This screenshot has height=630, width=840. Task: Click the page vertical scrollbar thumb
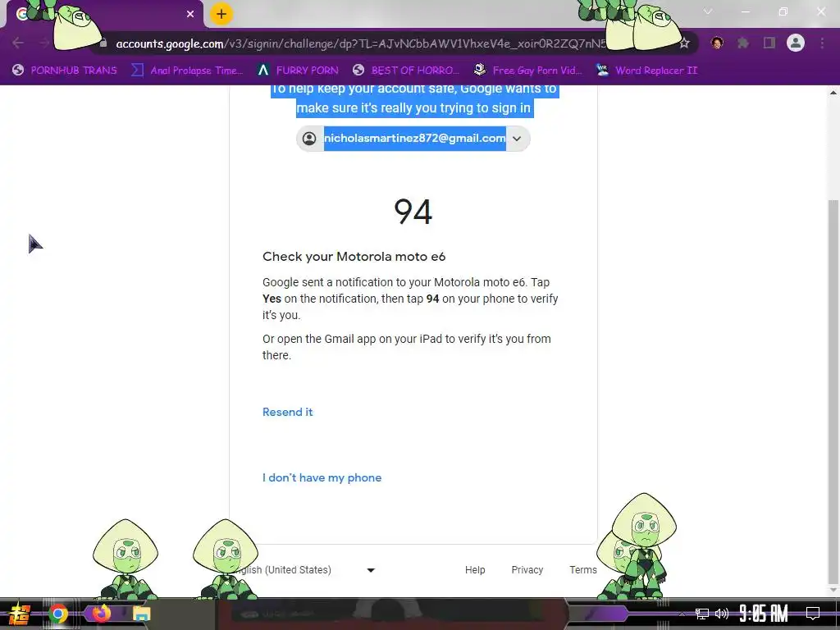tap(833, 391)
